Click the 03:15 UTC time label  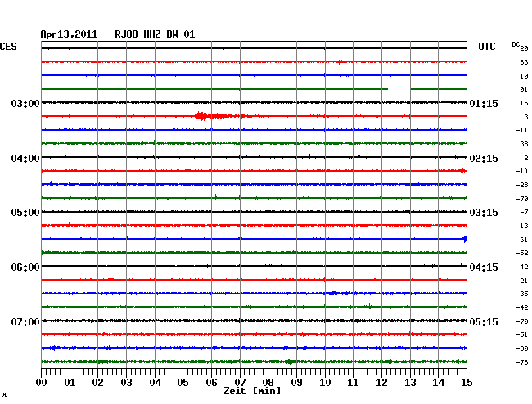pyautogui.click(x=484, y=213)
